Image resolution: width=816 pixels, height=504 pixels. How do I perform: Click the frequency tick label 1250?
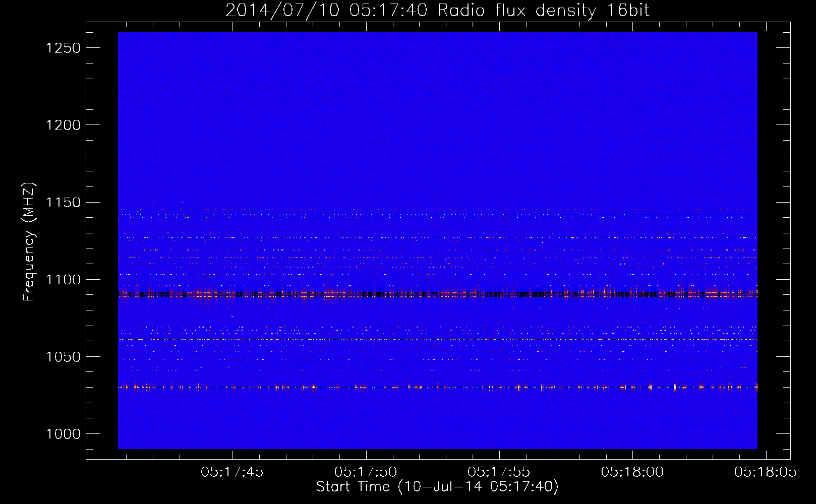[x=63, y=48]
